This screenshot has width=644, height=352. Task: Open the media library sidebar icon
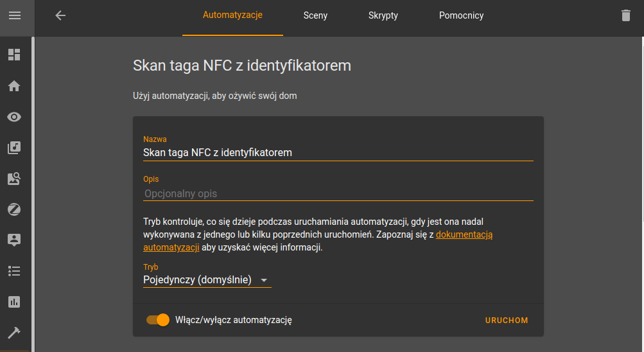14,148
